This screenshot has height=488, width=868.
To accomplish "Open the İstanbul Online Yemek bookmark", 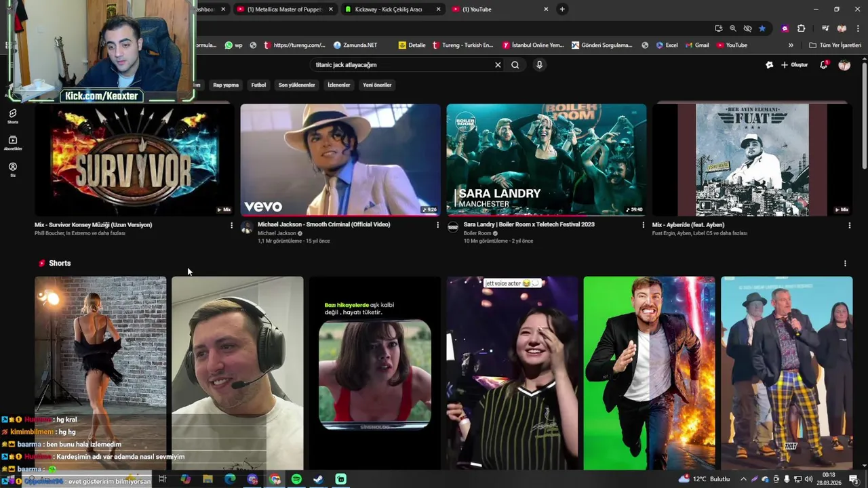I will [533, 45].
